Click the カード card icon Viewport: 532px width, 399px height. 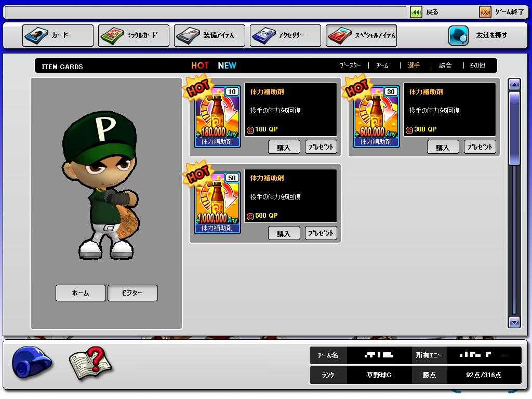point(36,35)
